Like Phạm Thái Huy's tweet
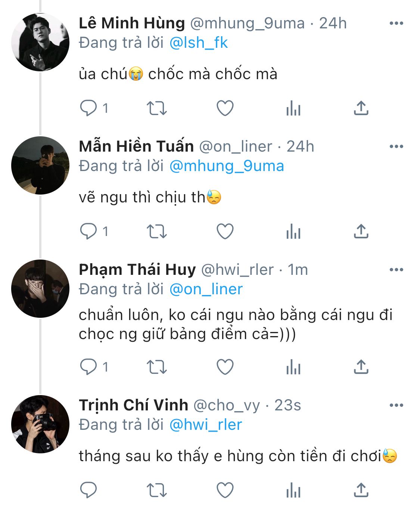This screenshot has width=420, height=506. click(225, 367)
